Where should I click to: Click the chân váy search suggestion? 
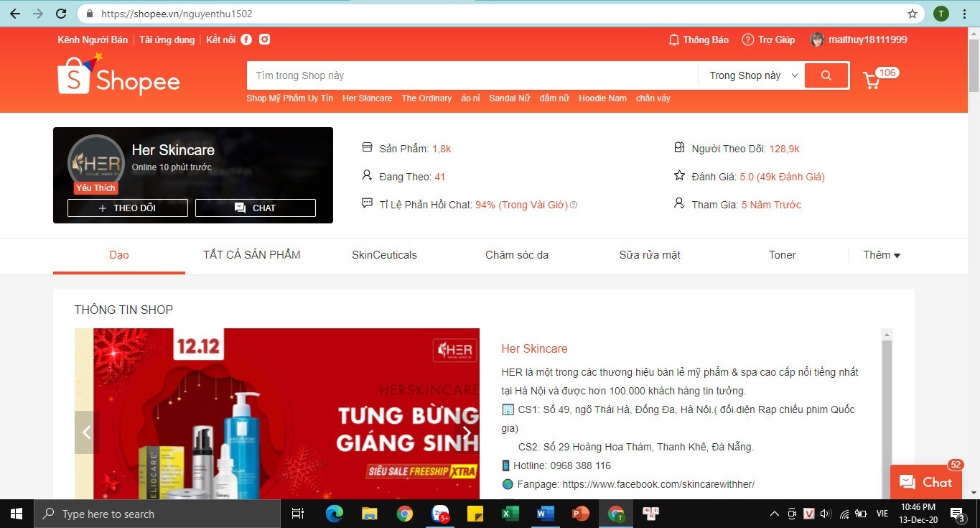click(x=653, y=98)
